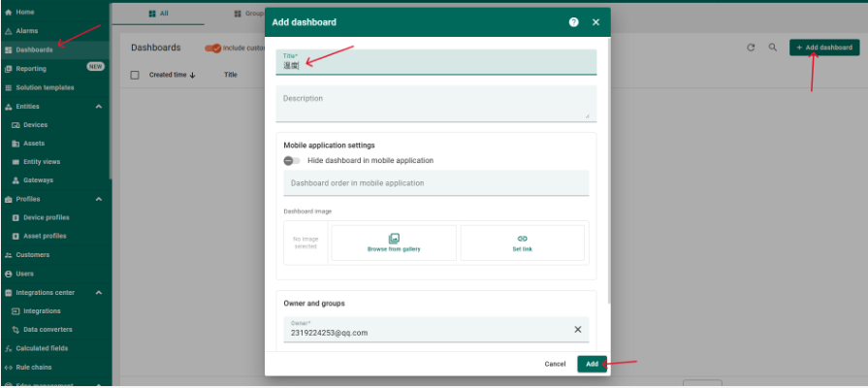Click the search icon in dashboards toolbar
This screenshot has height=388, width=868.
tap(773, 48)
